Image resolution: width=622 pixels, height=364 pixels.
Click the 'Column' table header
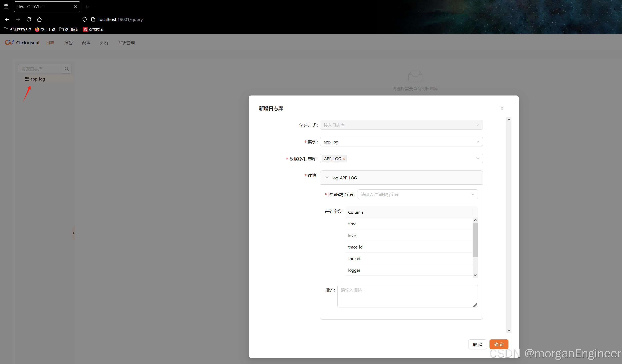[409, 212]
